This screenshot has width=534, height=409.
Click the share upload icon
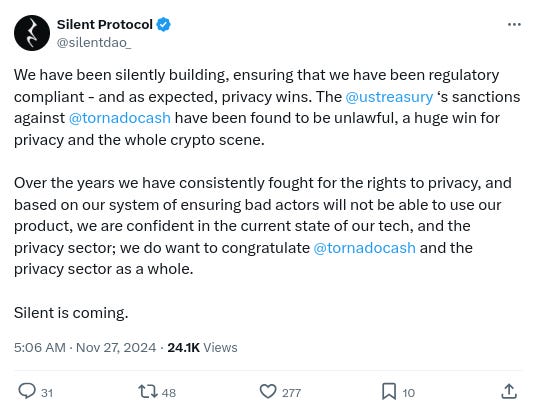(509, 391)
